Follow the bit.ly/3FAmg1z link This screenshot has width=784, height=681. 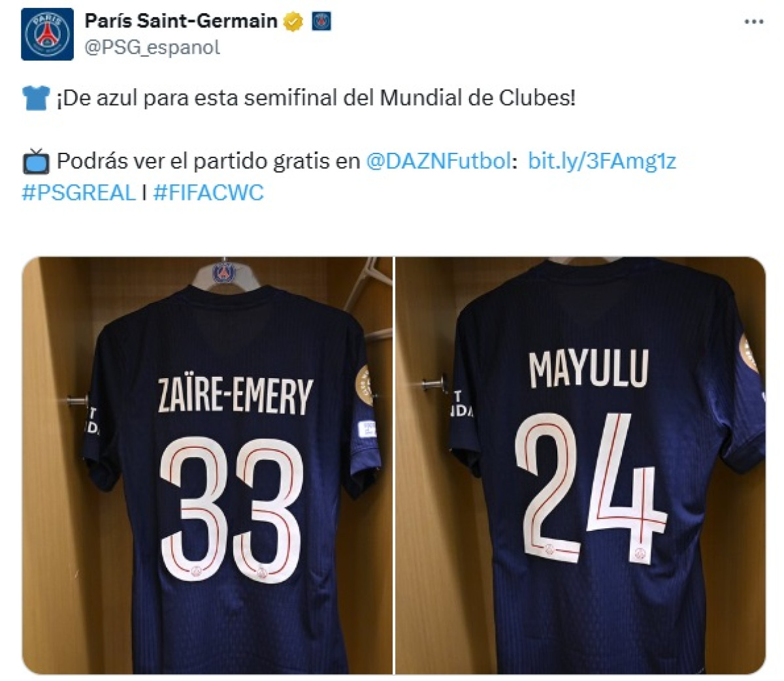602,161
